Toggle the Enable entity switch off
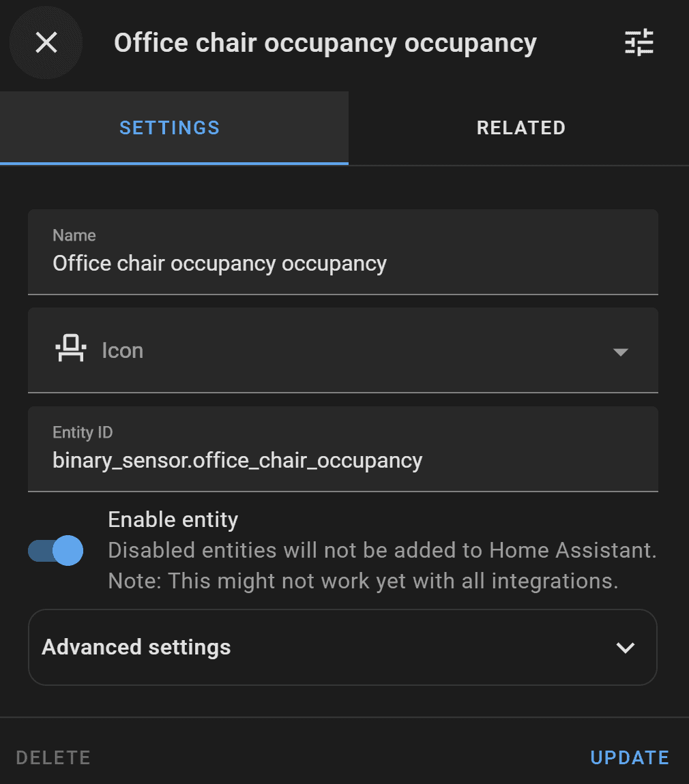689x784 pixels. pos(55,550)
